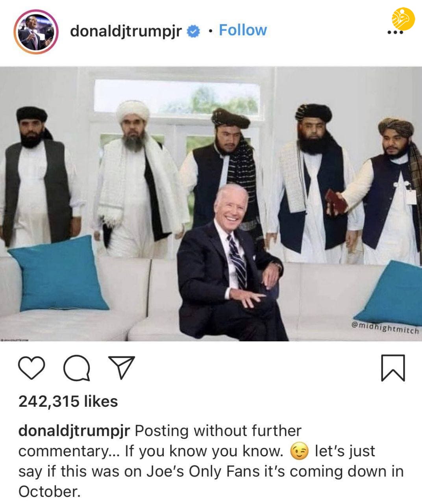Screen dimensions: 422x504
Task: Click the blue verified badge next to the username
Action: (192, 31)
